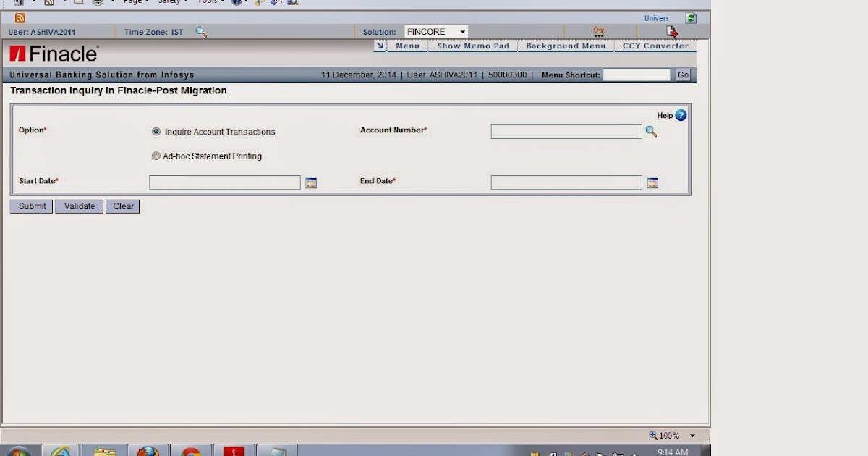Open the file explorer taskbar icon
The image size is (868, 456).
click(105, 452)
